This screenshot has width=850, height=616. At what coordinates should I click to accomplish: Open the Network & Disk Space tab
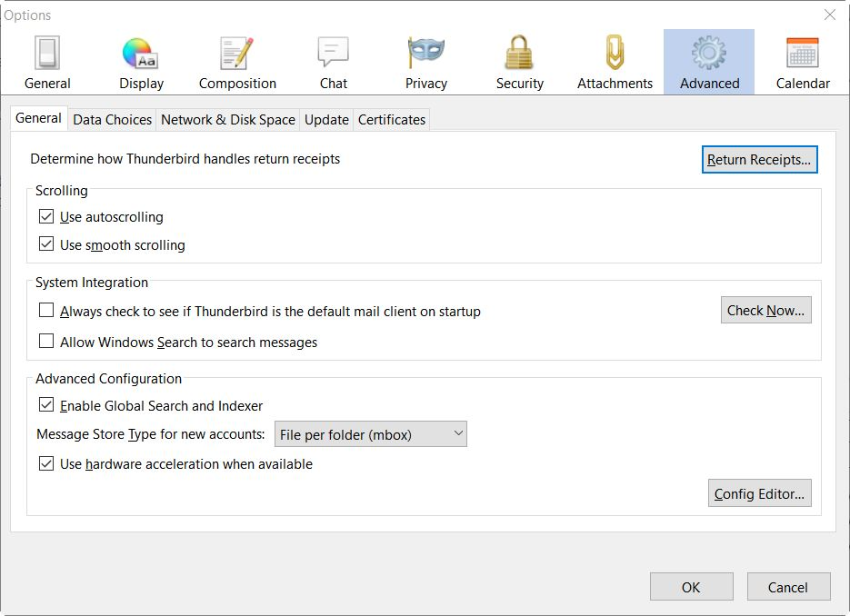coord(228,120)
